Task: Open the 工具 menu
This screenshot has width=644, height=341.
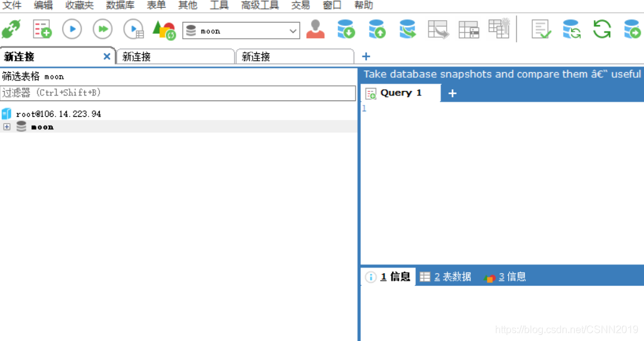Action: (x=219, y=5)
